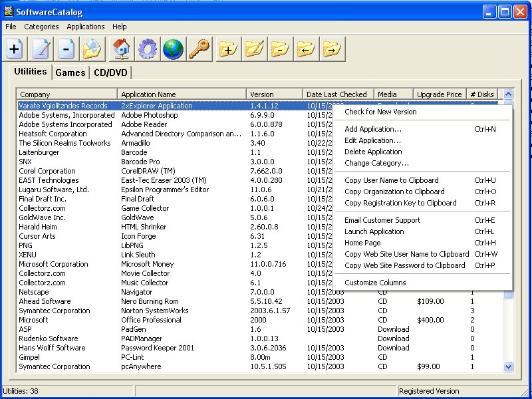Click the list scrollbar up arrow
This screenshot has height=399, width=532.
point(508,94)
